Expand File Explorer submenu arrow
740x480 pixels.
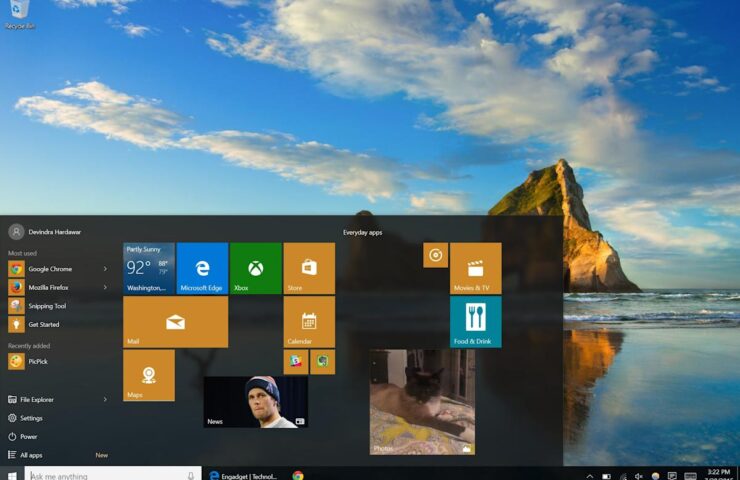pos(105,399)
